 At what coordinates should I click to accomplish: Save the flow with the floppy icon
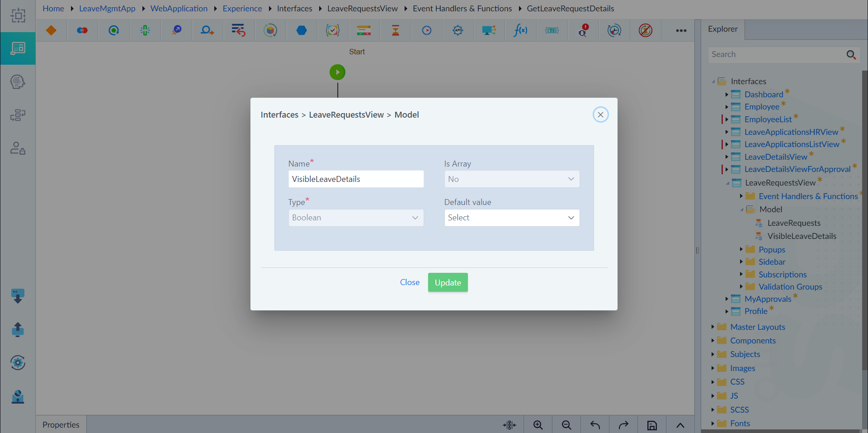pyautogui.click(x=652, y=425)
